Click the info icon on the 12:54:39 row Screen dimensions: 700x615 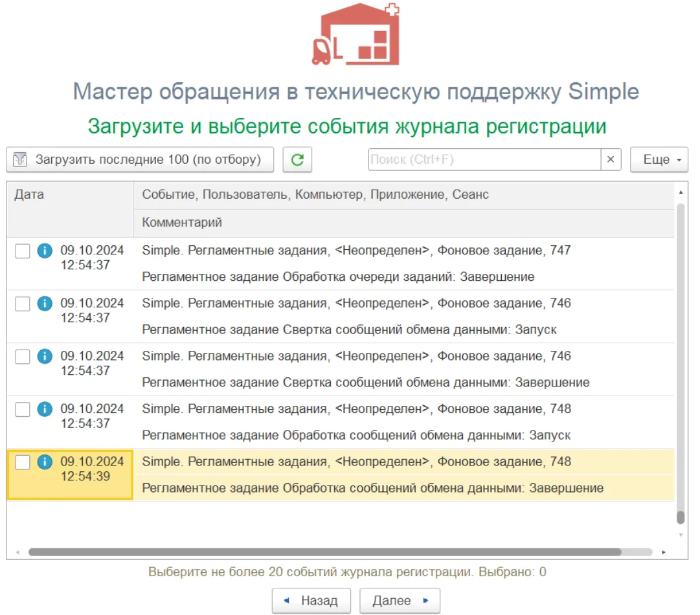(x=45, y=462)
